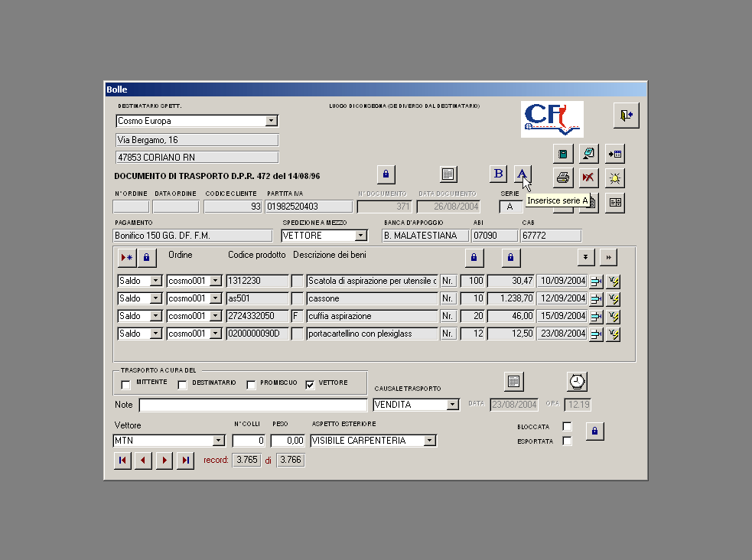Open the green notebook icon button
This screenshot has width=752, height=560.
tap(563, 154)
